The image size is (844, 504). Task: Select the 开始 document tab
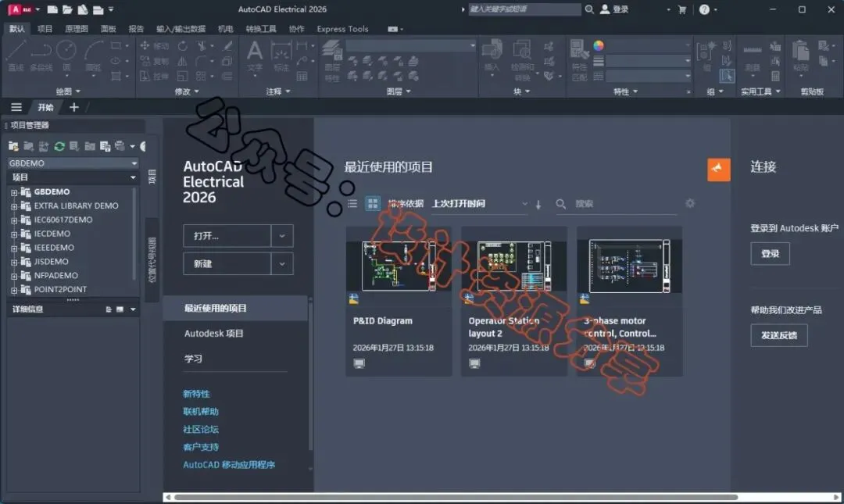[45, 107]
